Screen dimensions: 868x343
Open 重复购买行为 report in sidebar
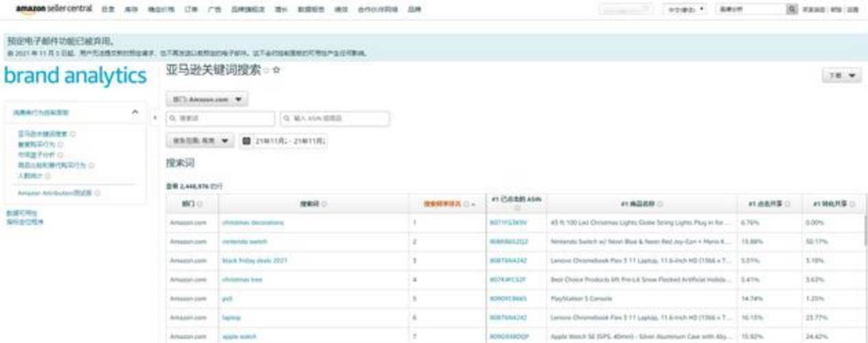(36, 145)
